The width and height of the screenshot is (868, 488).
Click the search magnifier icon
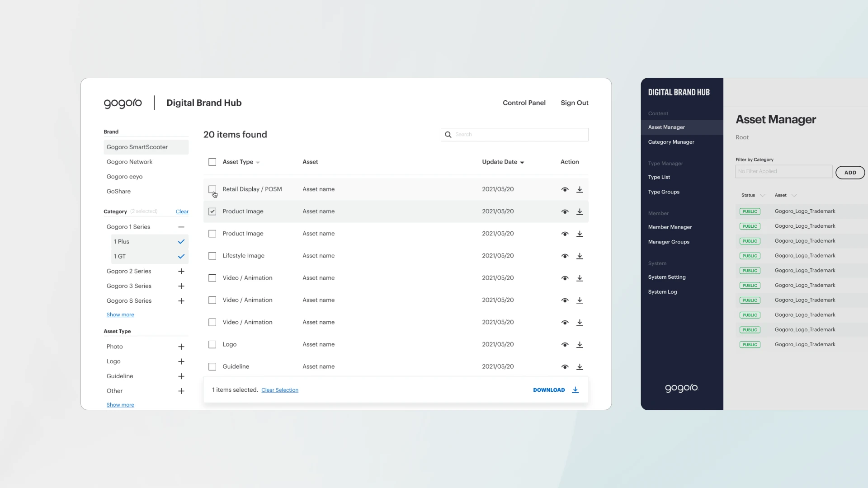[448, 135]
